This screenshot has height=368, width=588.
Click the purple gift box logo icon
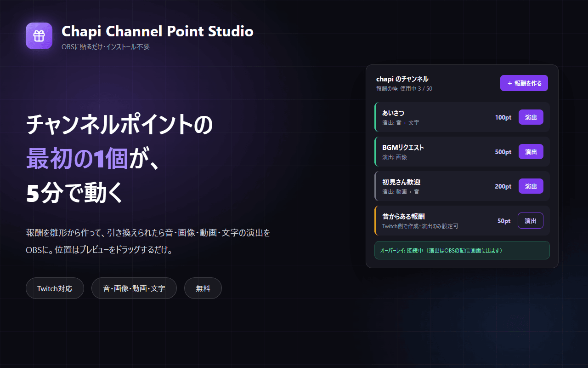[x=39, y=36]
